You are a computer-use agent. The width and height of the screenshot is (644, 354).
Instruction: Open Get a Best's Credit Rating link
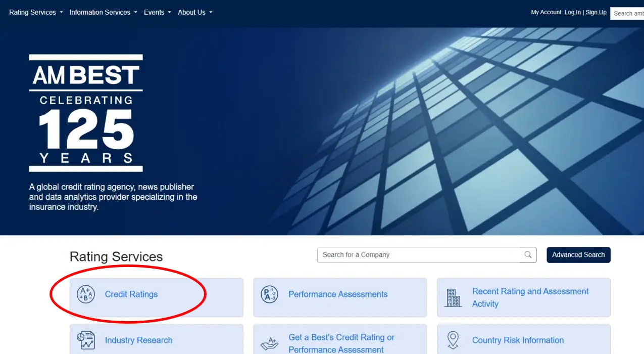[x=341, y=343]
